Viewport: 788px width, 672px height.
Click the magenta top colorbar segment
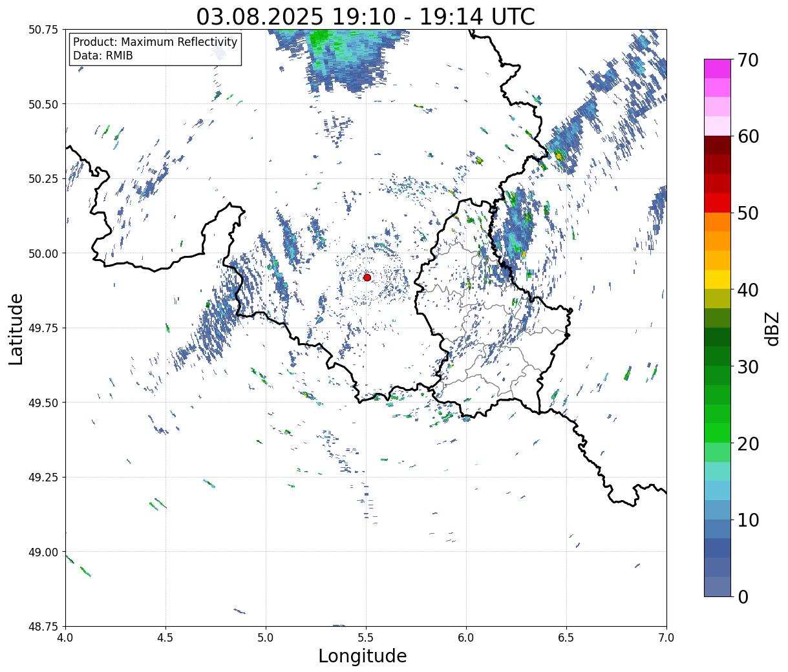click(718, 68)
